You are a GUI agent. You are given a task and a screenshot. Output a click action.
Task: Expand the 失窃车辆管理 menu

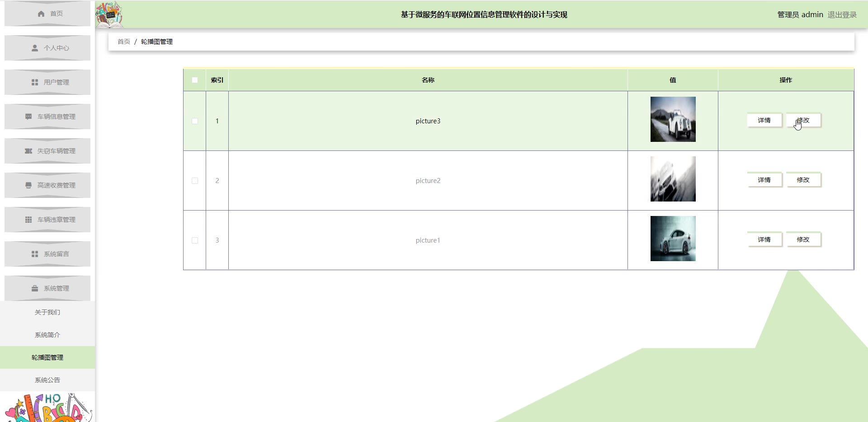pyautogui.click(x=47, y=151)
